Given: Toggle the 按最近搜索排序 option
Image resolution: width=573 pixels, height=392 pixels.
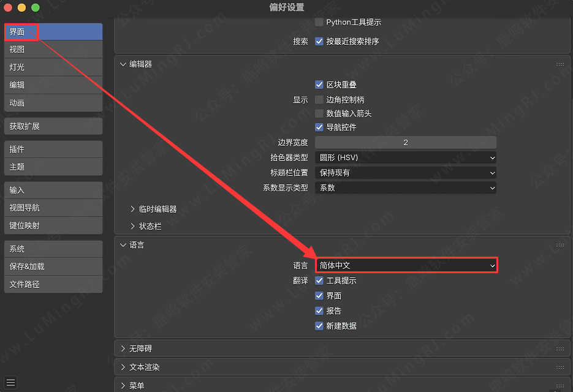Looking at the screenshot, I should pos(320,41).
